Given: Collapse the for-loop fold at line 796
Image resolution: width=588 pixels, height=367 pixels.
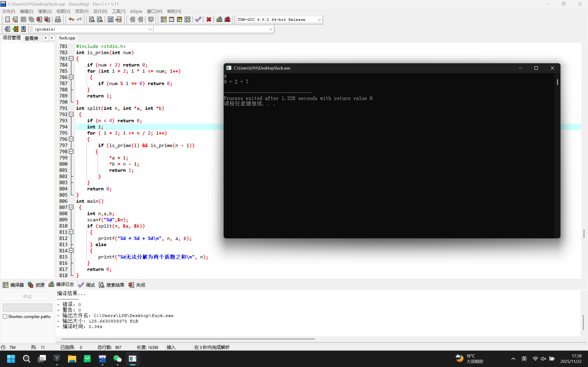Looking at the screenshot, I should click(x=71, y=139).
